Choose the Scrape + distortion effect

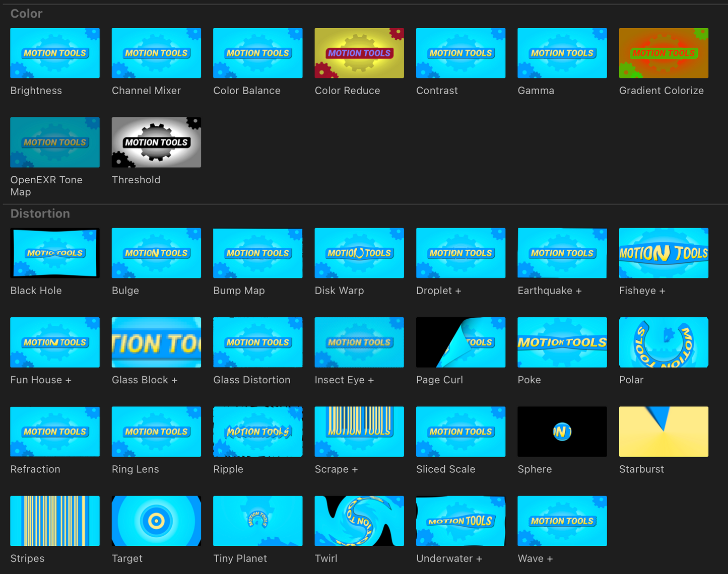click(359, 432)
